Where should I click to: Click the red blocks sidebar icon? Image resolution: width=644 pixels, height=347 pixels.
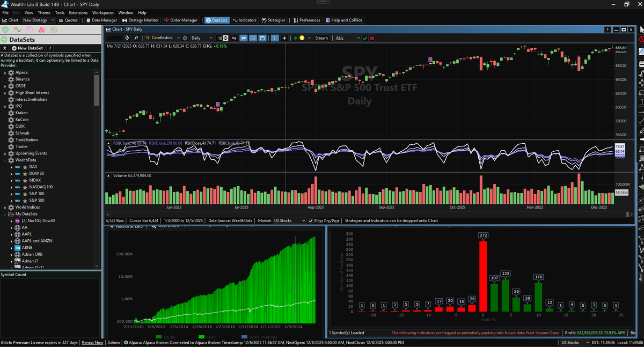41,29
